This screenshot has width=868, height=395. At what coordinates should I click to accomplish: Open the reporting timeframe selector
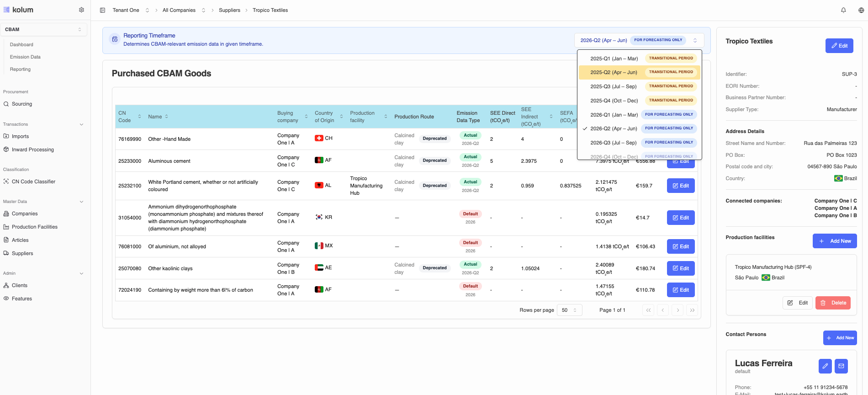(639, 40)
